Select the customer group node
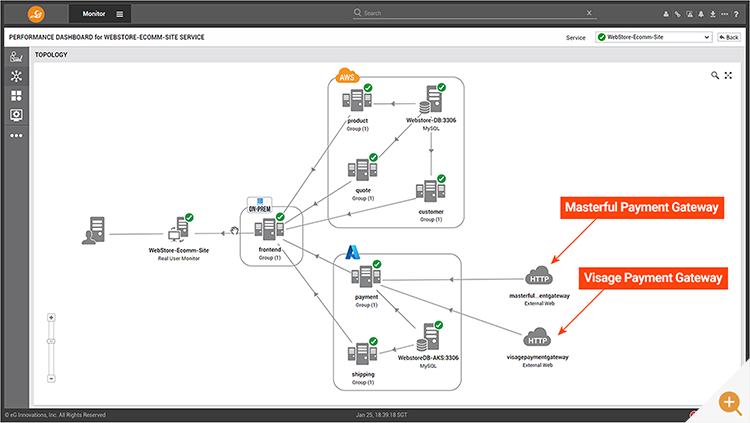Viewport: 750px width, 423px height. click(431, 189)
